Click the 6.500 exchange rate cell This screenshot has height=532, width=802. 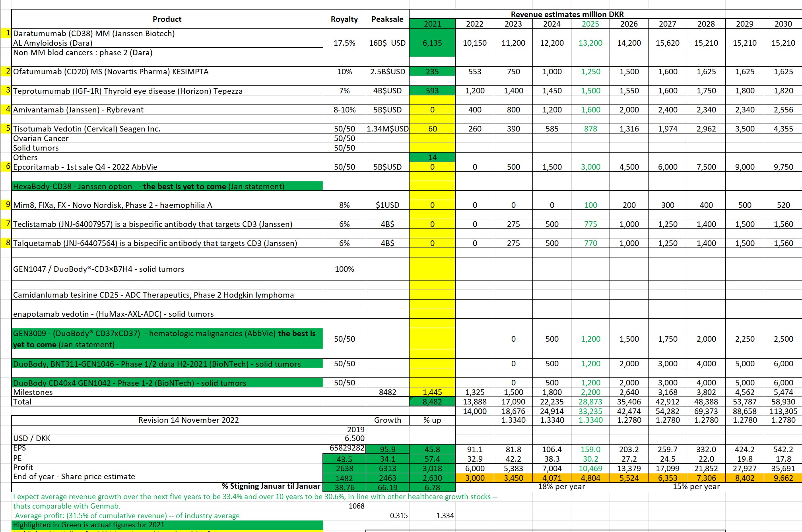pyautogui.click(x=344, y=438)
